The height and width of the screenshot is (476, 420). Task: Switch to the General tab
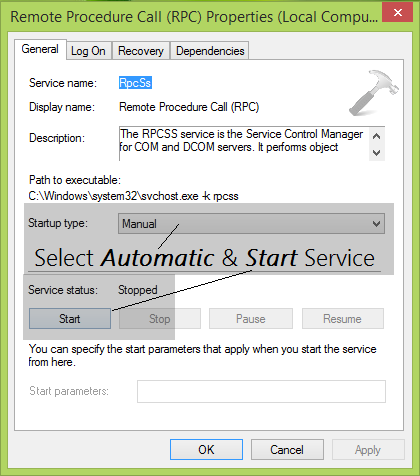click(x=40, y=49)
